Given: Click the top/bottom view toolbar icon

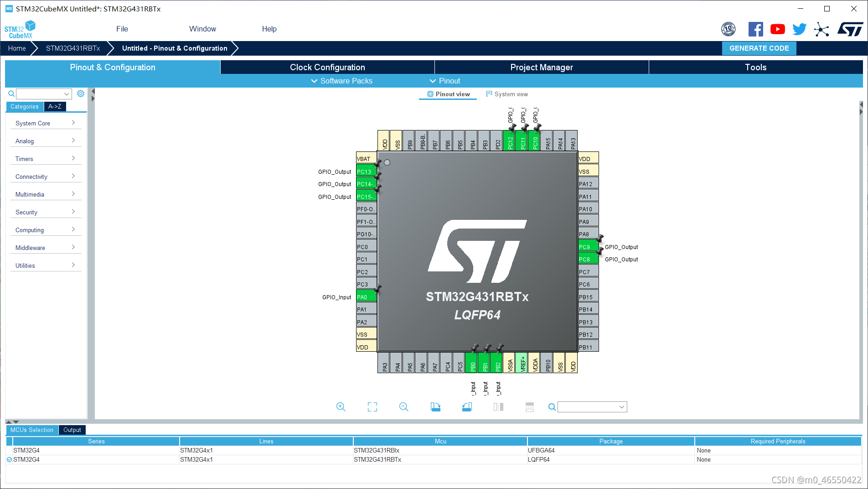Looking at the screenshot, I should [x=530, y=407].
